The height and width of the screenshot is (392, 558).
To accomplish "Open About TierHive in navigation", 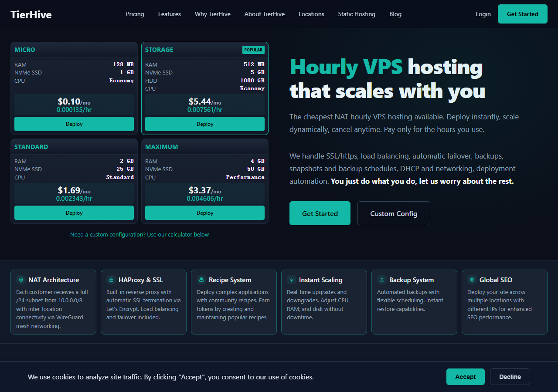I will (265, 14).
